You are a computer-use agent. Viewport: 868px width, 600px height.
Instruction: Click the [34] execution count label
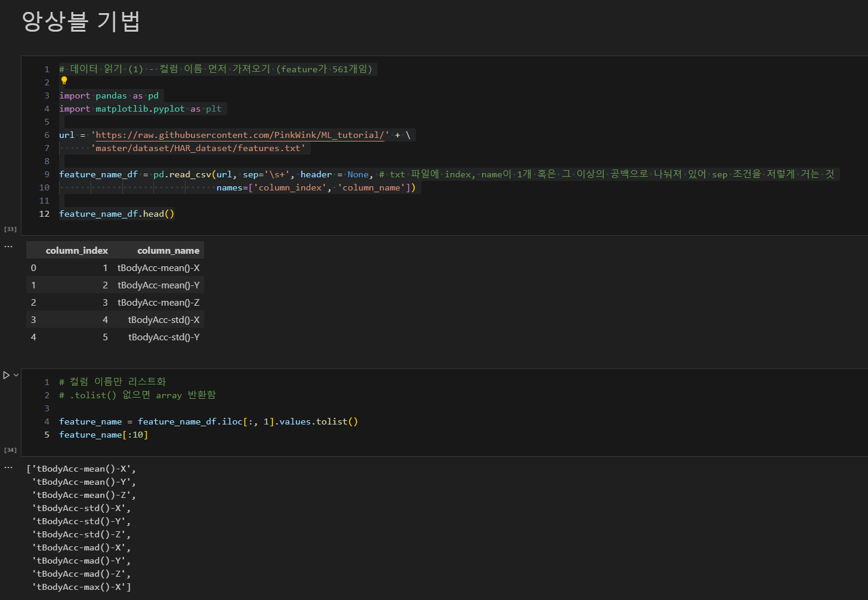[10, 450]
